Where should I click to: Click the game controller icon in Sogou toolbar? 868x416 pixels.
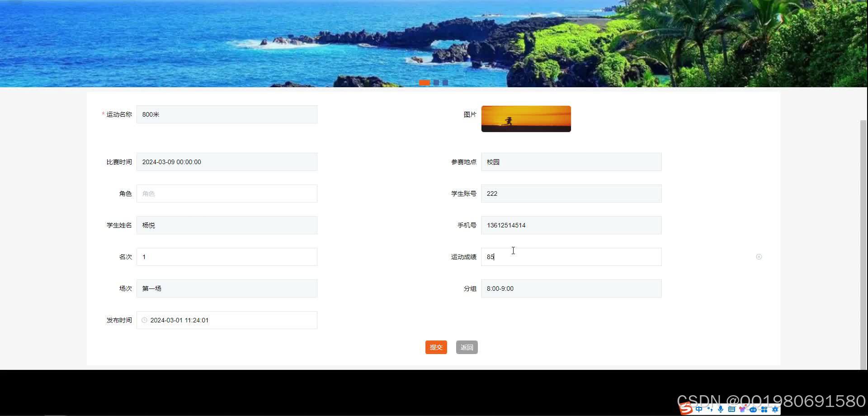coord(753,409)
